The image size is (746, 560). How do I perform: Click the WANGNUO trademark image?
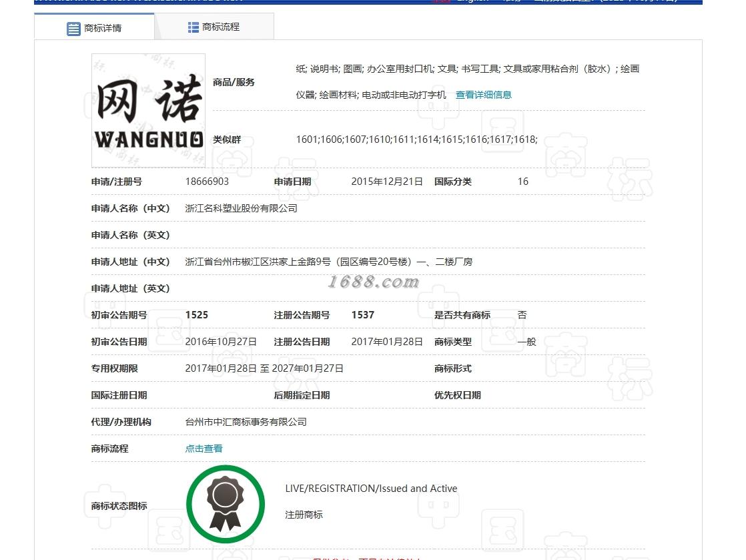148,110
